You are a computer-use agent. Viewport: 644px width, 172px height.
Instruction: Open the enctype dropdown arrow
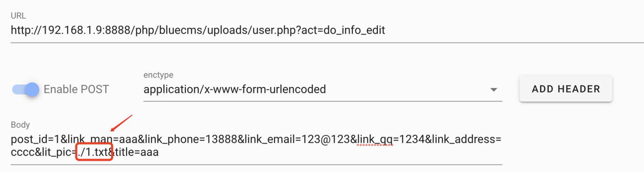493,90
